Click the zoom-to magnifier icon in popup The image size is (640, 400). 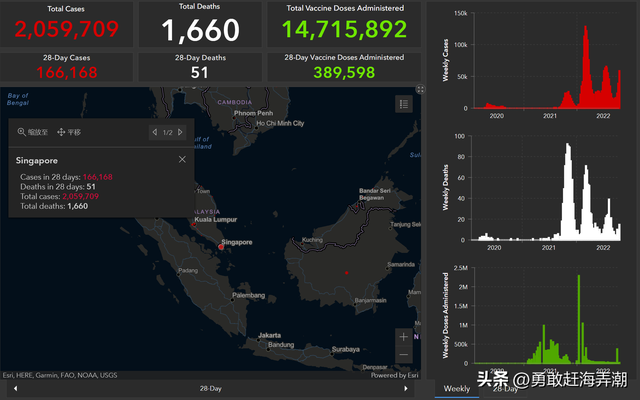pyautogui.click(x=22, y=132)
